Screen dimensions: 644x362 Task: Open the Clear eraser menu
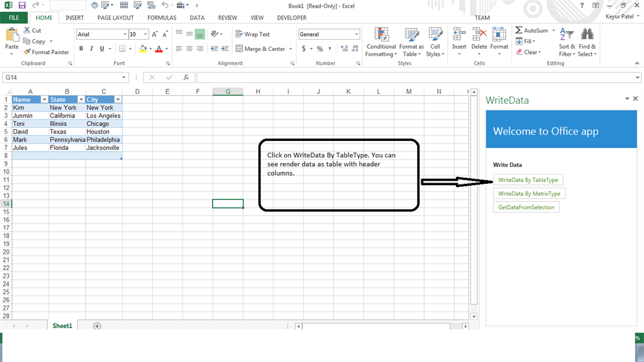click(528, 52)
